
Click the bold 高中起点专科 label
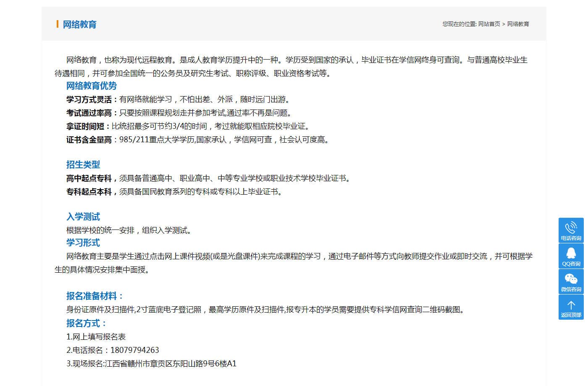[89, 178]
